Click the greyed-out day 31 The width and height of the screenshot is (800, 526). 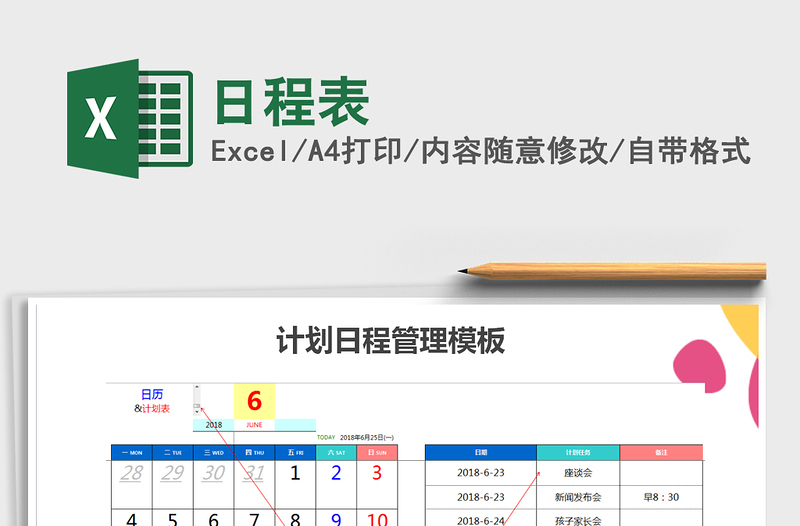(254, 473)
